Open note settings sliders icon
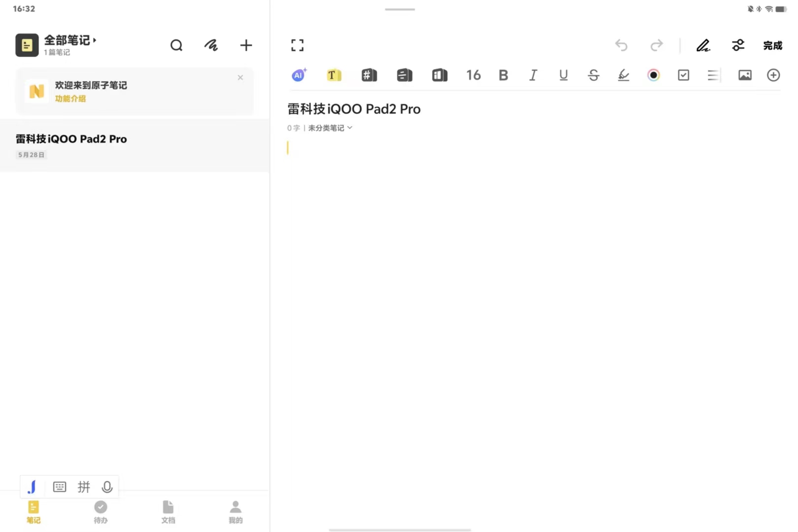 click(x=738, y=45)
